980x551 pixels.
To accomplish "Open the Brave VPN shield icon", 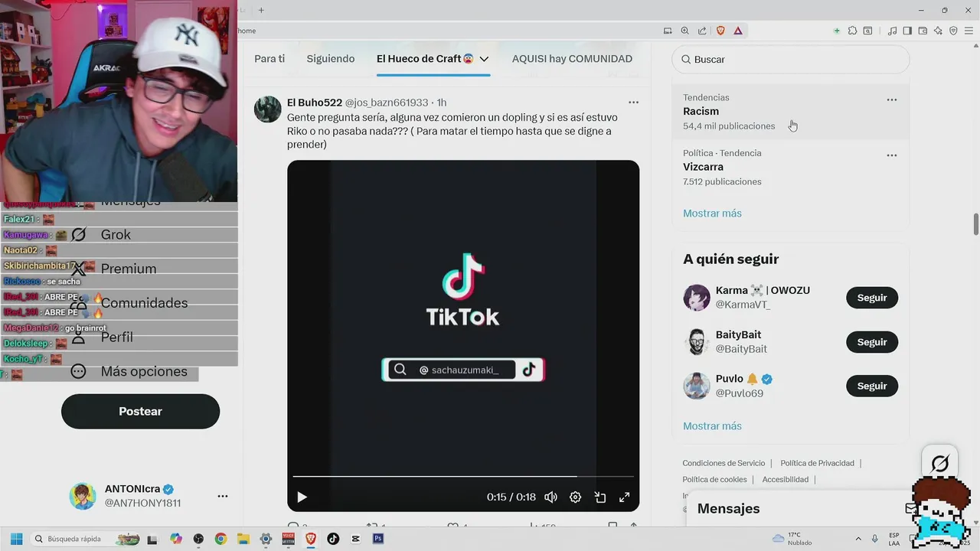I will point(953,31).
